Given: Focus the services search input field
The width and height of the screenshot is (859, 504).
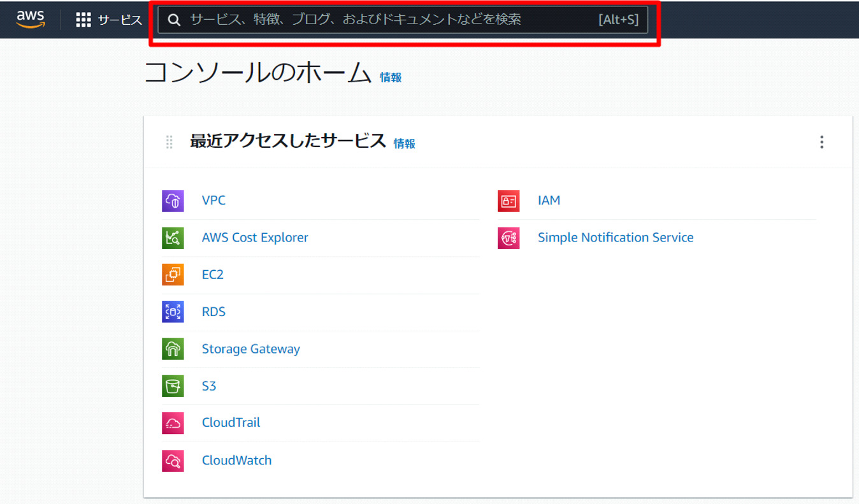Looking at the screenshot, I should (x=403, y=20).
